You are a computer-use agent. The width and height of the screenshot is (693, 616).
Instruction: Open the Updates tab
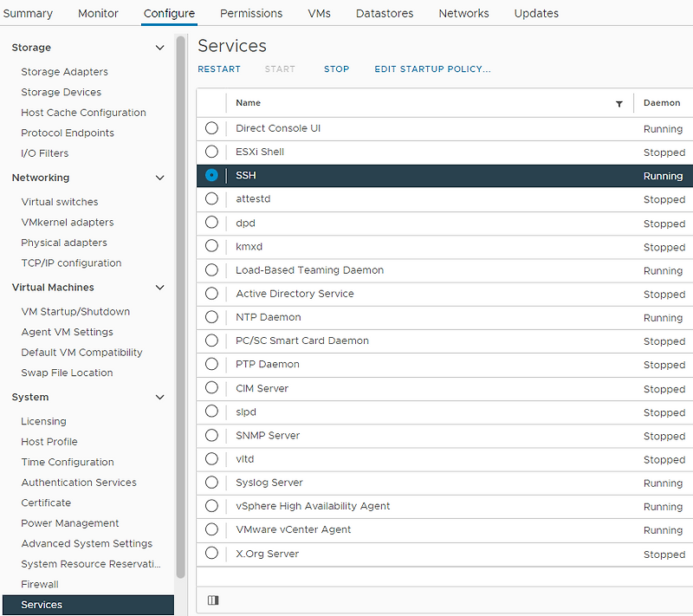pyautogui.click(x=536, y=13)
